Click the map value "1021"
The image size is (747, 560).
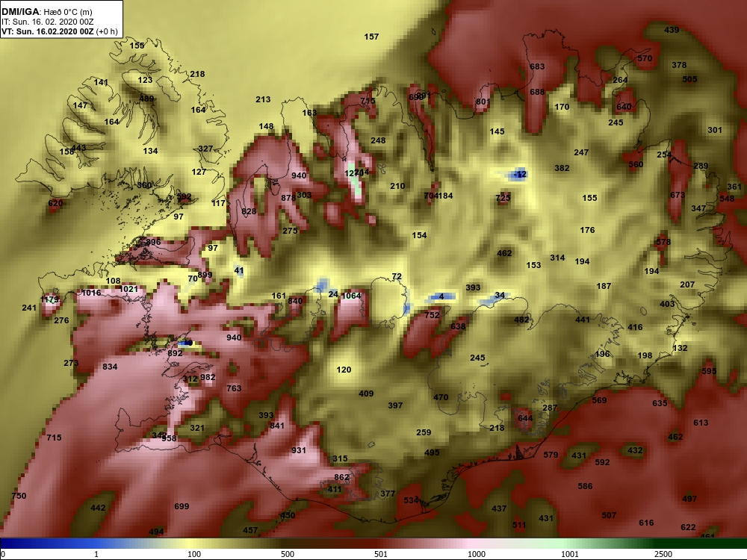[x=128, y=289]
